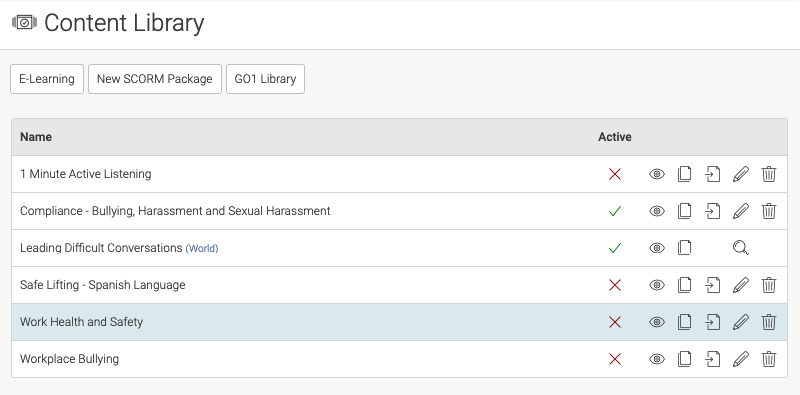Copy the Leading Difficult Conversations item
The image size is (800, 395).
click(684, 248)
